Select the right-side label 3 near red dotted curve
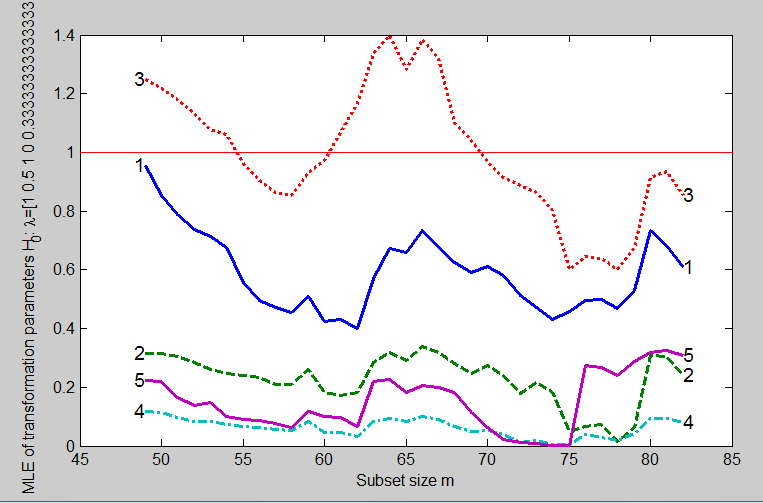Screen dimensions: 763x503 (x=689, y=196)
